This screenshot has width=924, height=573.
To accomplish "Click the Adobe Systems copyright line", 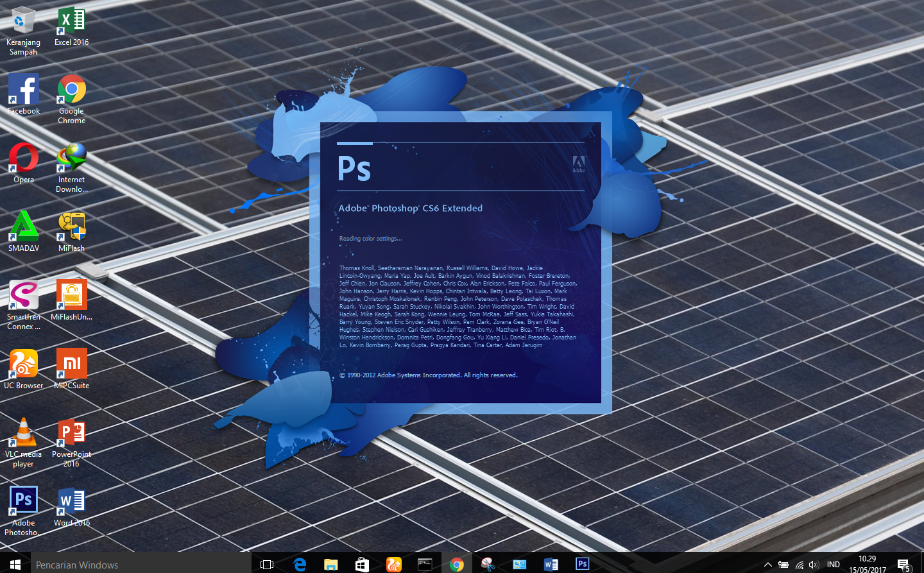I will 429,375.
